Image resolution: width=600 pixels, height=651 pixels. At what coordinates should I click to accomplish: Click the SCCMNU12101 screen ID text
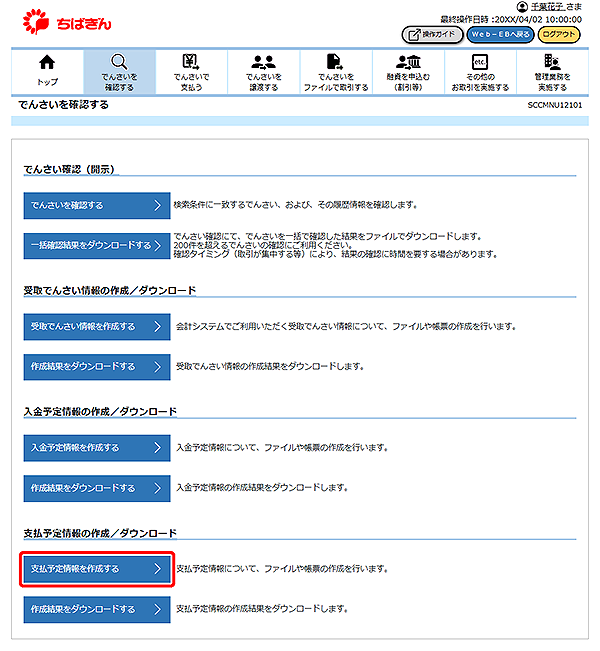coord(555,105)
